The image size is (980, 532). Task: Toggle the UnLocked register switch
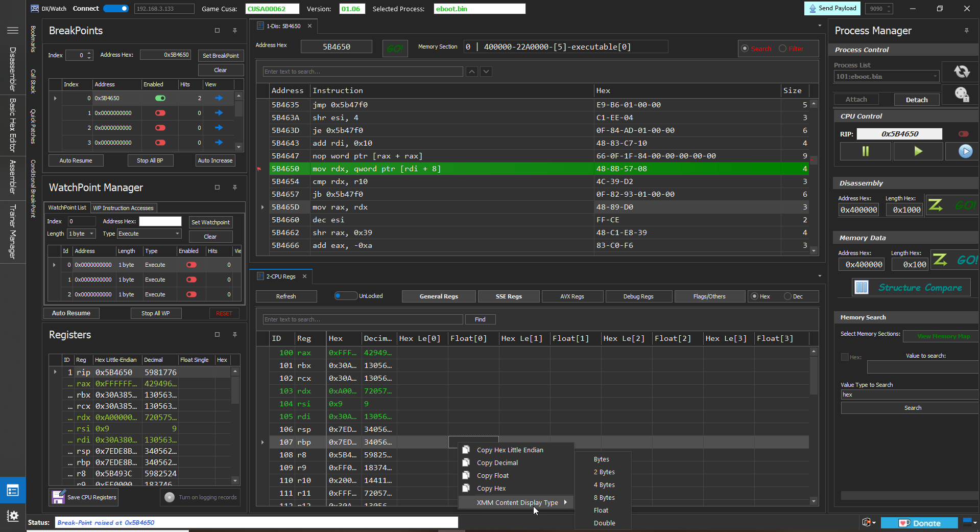pyautogui.click(x=345, y=296)
